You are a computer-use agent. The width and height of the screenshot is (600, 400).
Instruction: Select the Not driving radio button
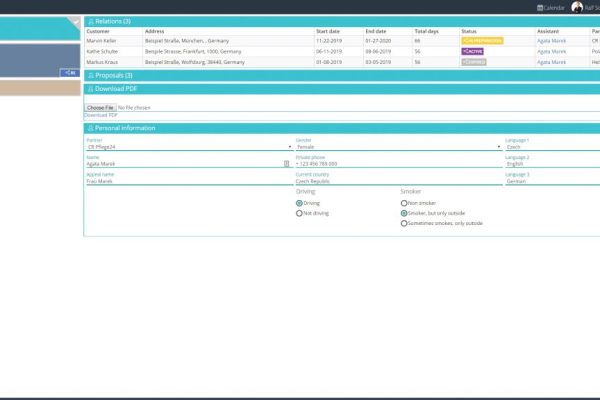click(x=299, y=213)
